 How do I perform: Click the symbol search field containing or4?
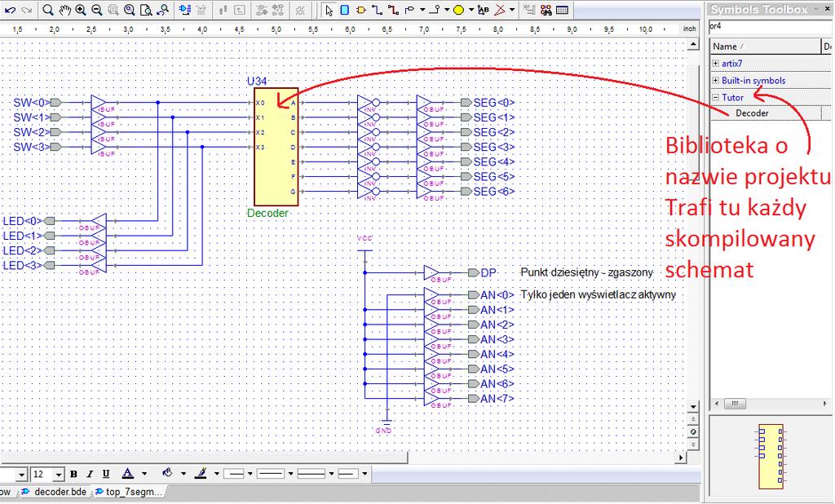coord(770,26)
